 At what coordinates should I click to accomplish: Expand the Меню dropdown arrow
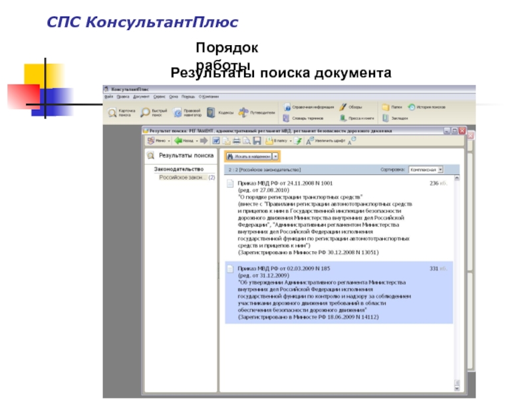[x=169, y=141]
